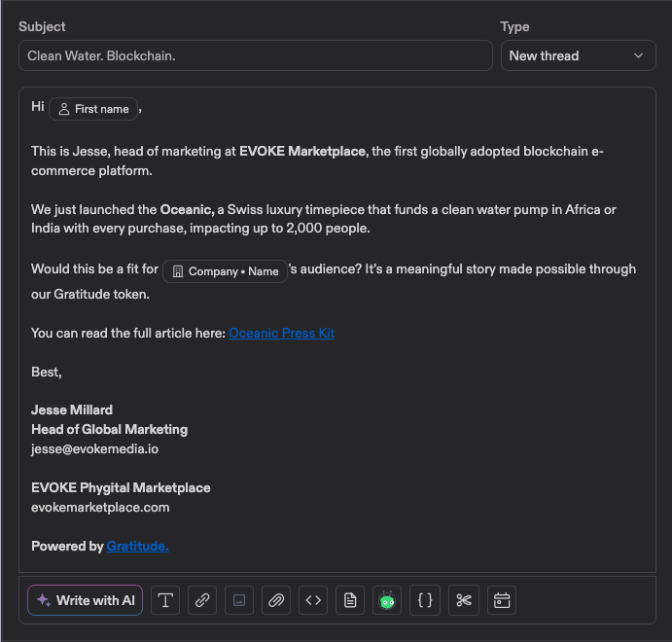This screenshot has height=642, width=672.
Task: Click the jesse@evokemedia.io email text
Action: click(94, 448)
